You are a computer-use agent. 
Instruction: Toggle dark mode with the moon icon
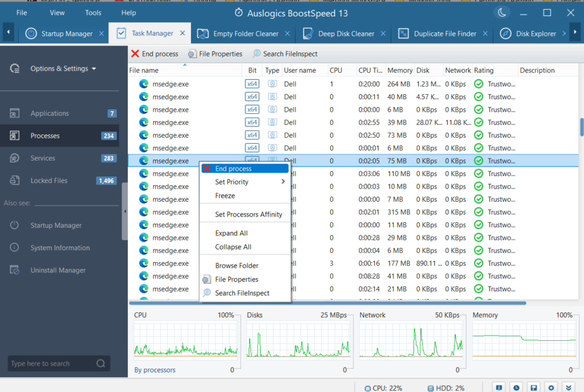(501, 12)
